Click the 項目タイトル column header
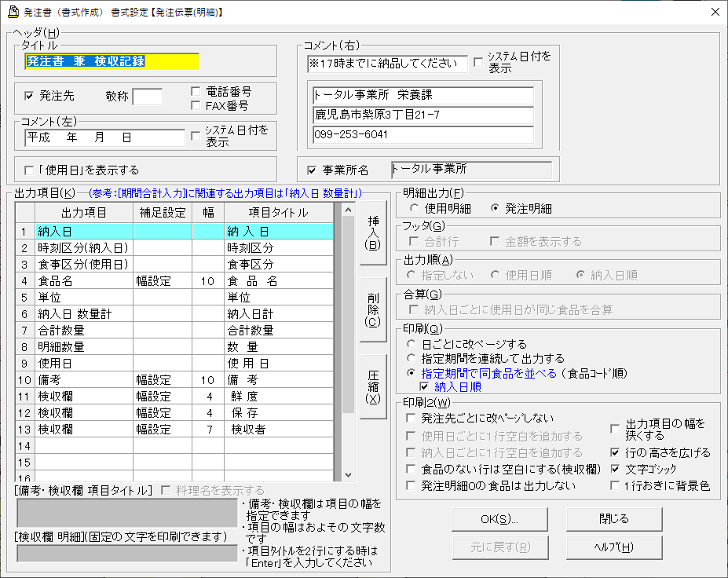The height and width of the screenshot is (578, 728). tap(279, 213)
